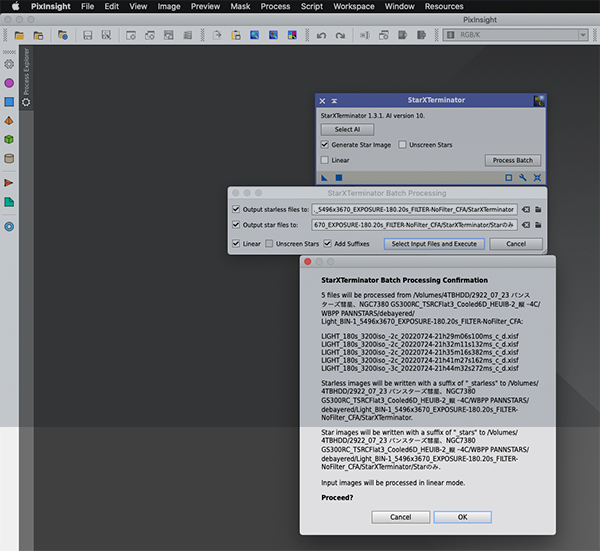Image resolution: width=600 pixels, height=551 pixels.
Task: Click the undo arrow icon in the toolbar
Action: (321, 36)
